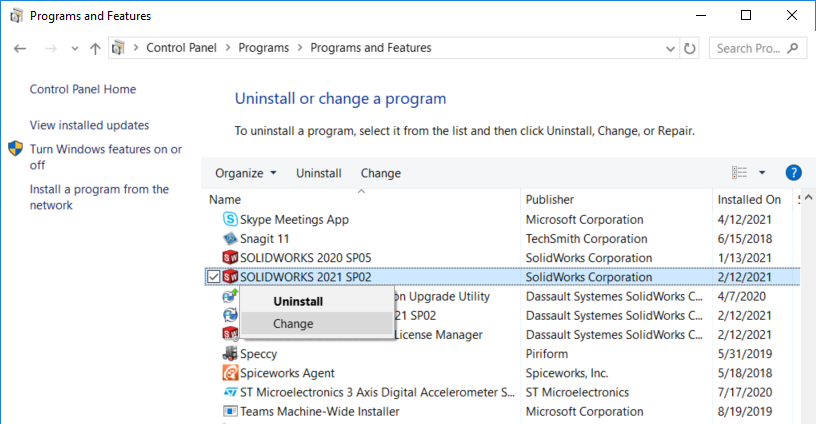Click the 8/19/2019 install date
This screenshot has height=424, width=816.
744,411
